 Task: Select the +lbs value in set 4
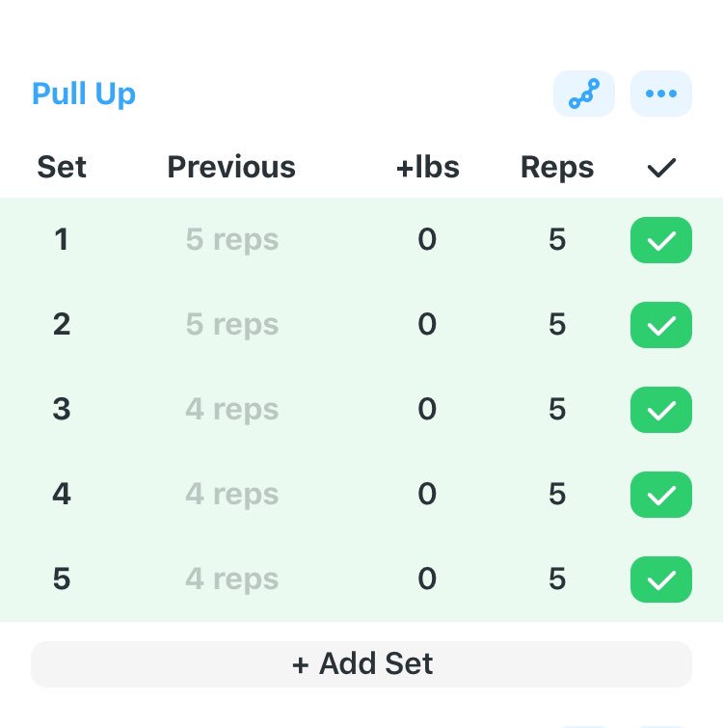click(x=427, y=495)
